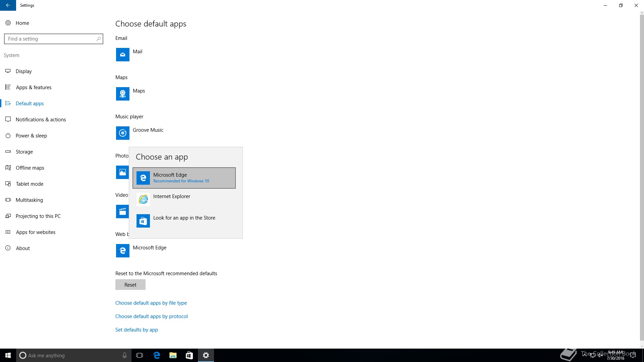Screen dimensions: 644x362
Task: Click the Microsoft Edge icon under Web browser
Action: (123, 251)
